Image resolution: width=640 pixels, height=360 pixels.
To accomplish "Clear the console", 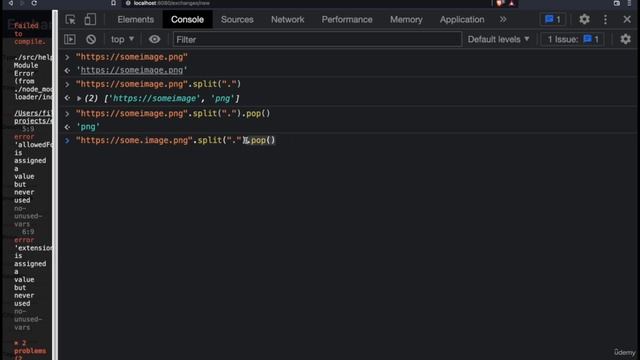I will click(91, 39).
